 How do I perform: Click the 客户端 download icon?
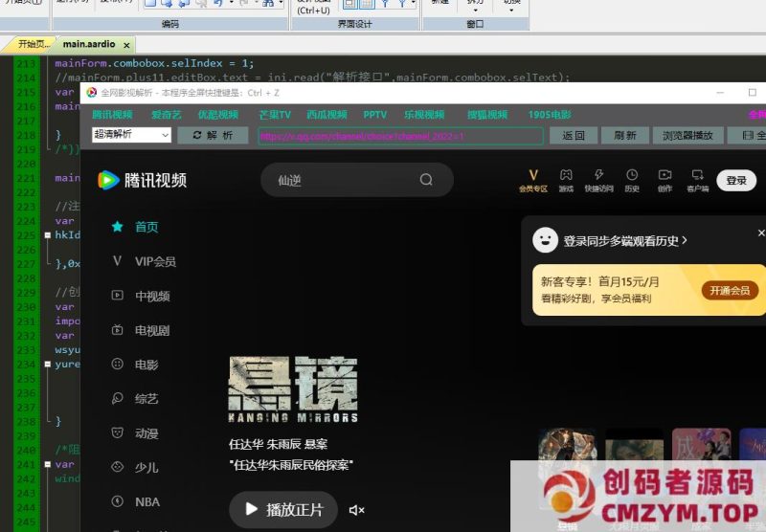[697, 180]
